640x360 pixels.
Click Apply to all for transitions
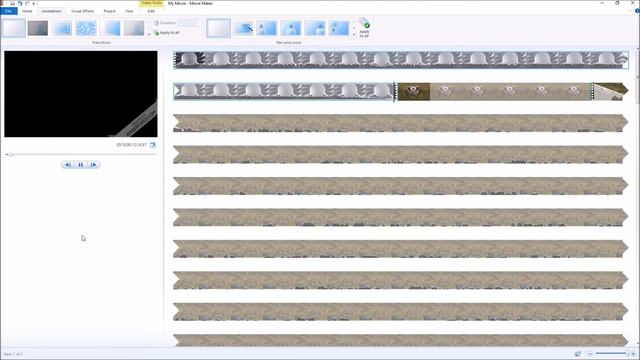pos(167,33)
